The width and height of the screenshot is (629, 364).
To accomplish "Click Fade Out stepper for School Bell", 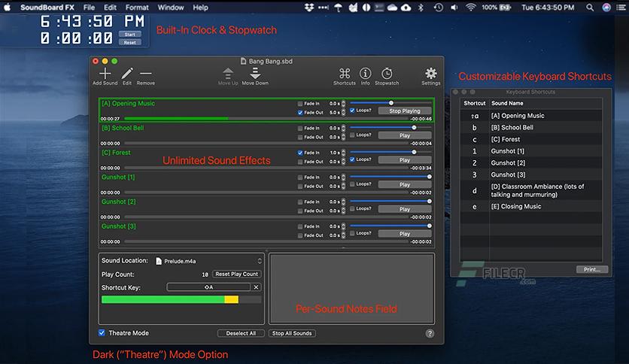I will click(343, 137).
